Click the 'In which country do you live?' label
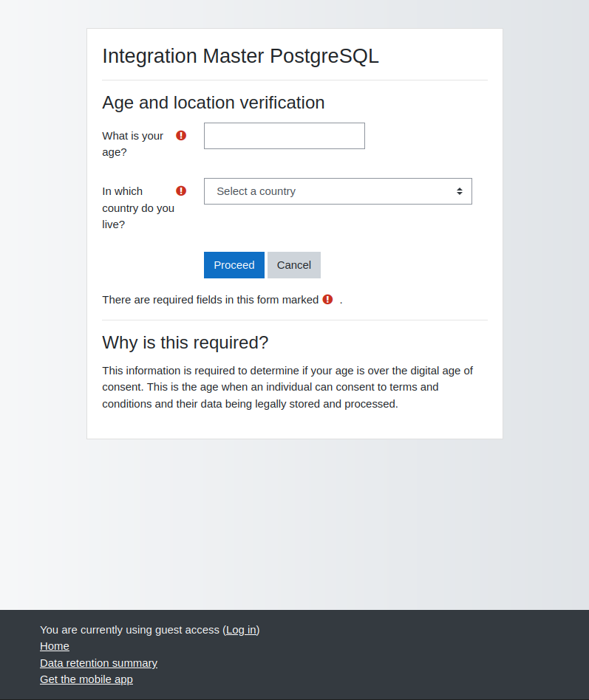 (138, 207)
